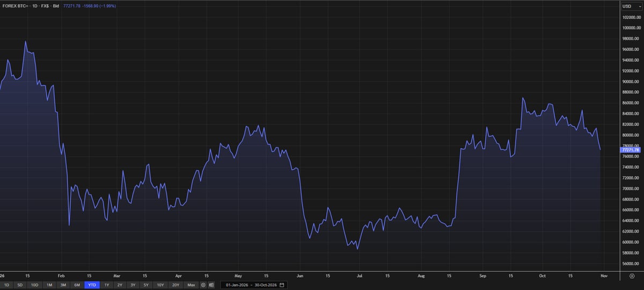
Task: Select the 10D time range
Action: coord(34,285)
